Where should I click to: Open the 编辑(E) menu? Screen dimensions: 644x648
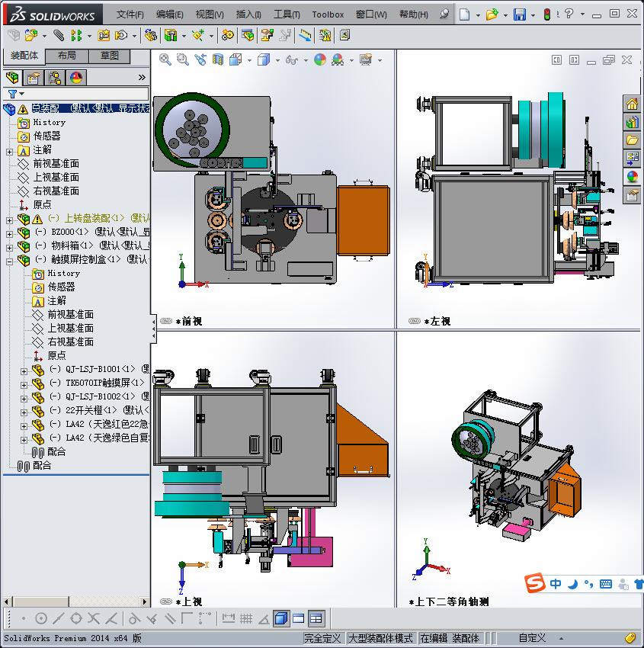point(169,14)
